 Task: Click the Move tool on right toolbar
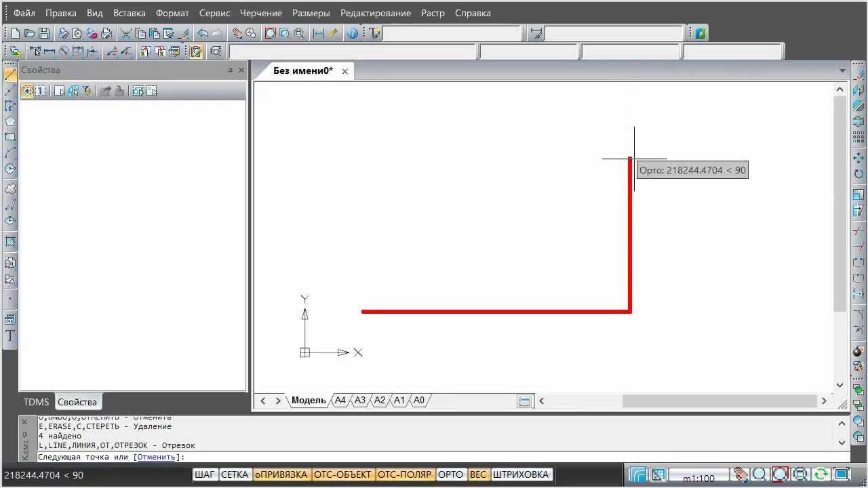tap(859, 158)
